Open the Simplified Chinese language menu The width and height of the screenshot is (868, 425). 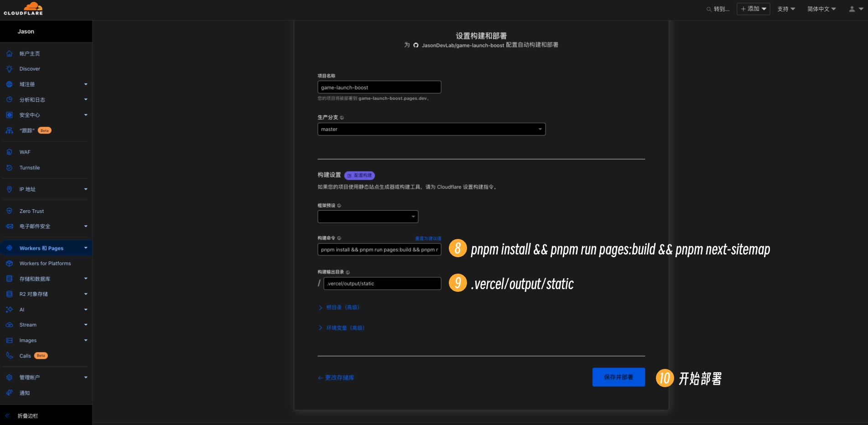[x=821, y=9]
